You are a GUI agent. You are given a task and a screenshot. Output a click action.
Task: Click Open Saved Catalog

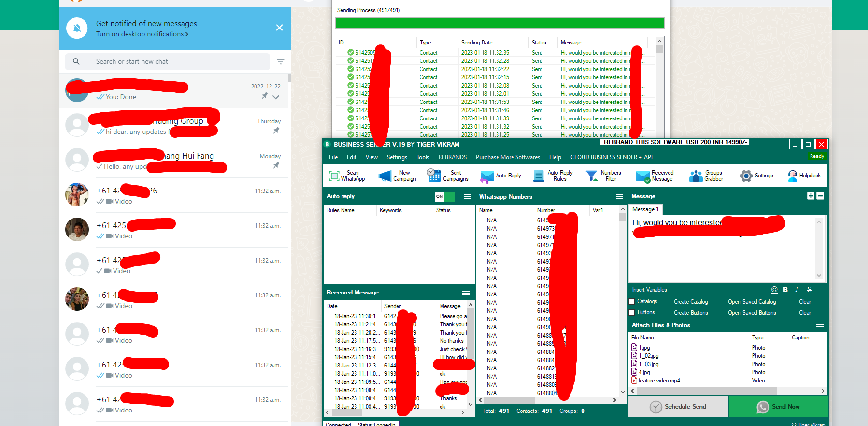click(752, 302)
